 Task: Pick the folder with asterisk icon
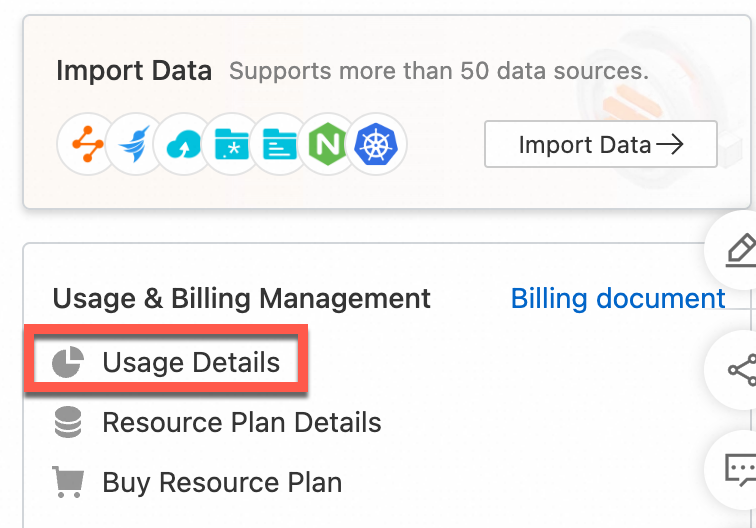(x=232, y=145)
